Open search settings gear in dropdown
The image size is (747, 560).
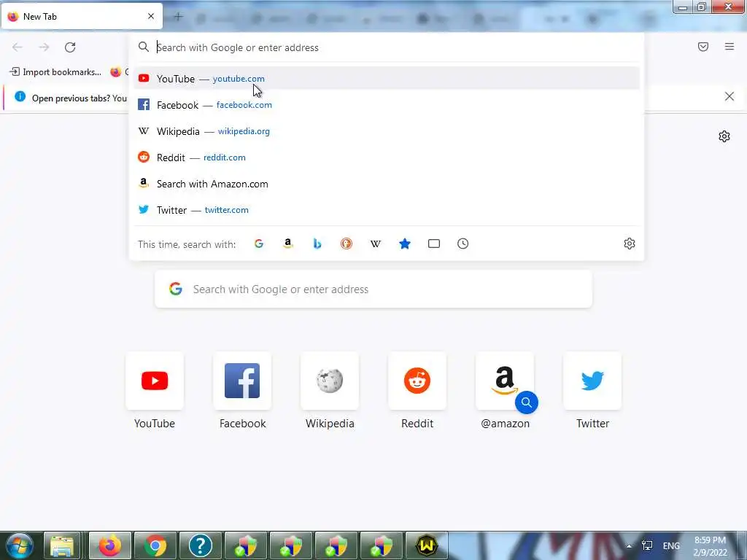click(630, 244)
